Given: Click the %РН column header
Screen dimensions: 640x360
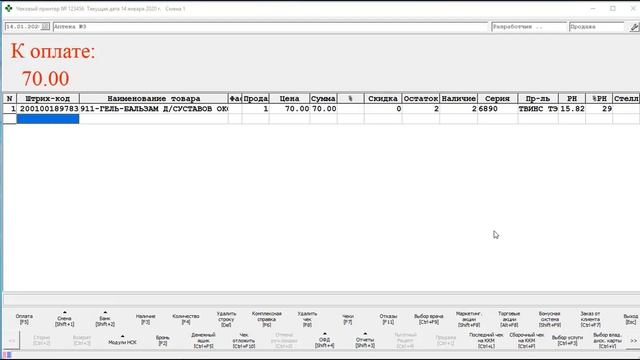Looking at the screenshot, I should click(x=599, y=98).
